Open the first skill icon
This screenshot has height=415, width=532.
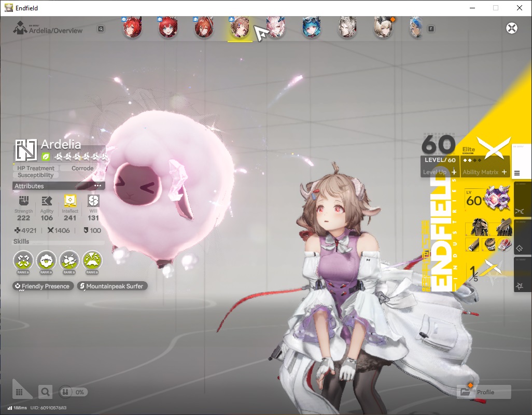pyautogui.click(x=23, y=261)
